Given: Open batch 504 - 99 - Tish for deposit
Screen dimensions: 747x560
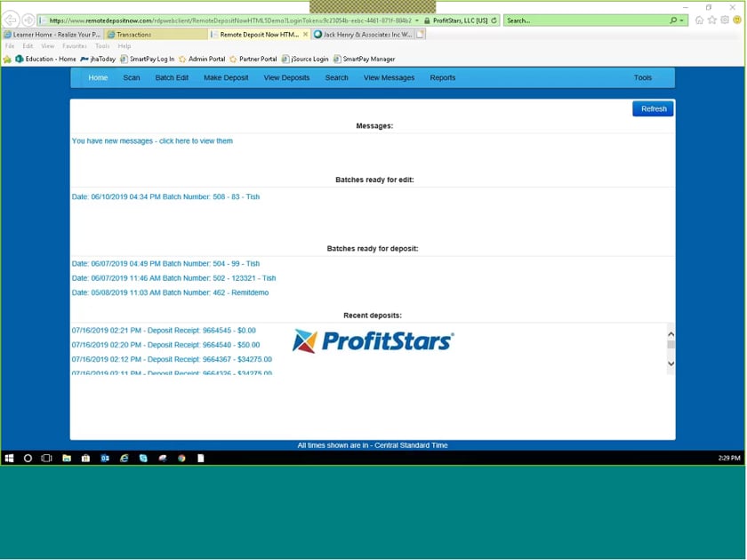Looking at the screenshot, I should pyautogui.click(x=165, y=264).
